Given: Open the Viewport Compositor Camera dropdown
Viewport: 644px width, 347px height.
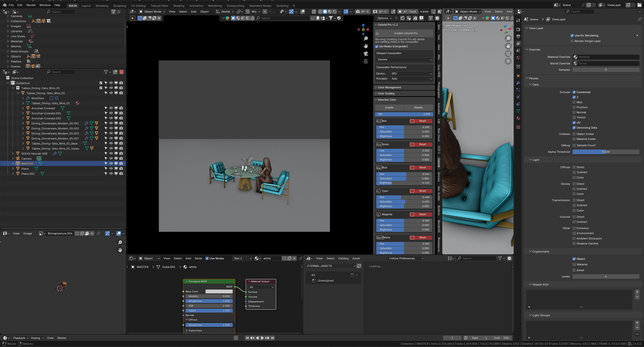Looking at the screenshot, I should 404,60.
